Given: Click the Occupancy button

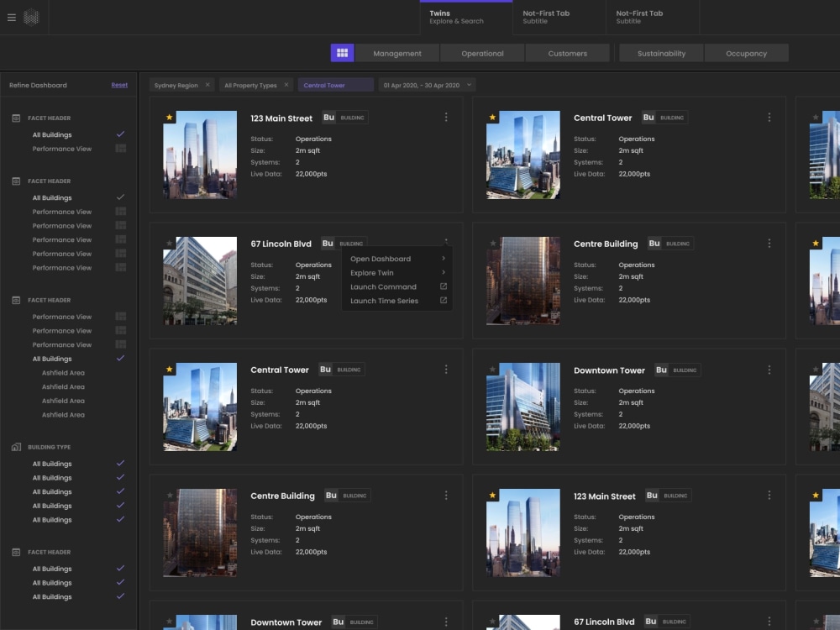Looking at the screenshot, I should click(x=746, y=53).
